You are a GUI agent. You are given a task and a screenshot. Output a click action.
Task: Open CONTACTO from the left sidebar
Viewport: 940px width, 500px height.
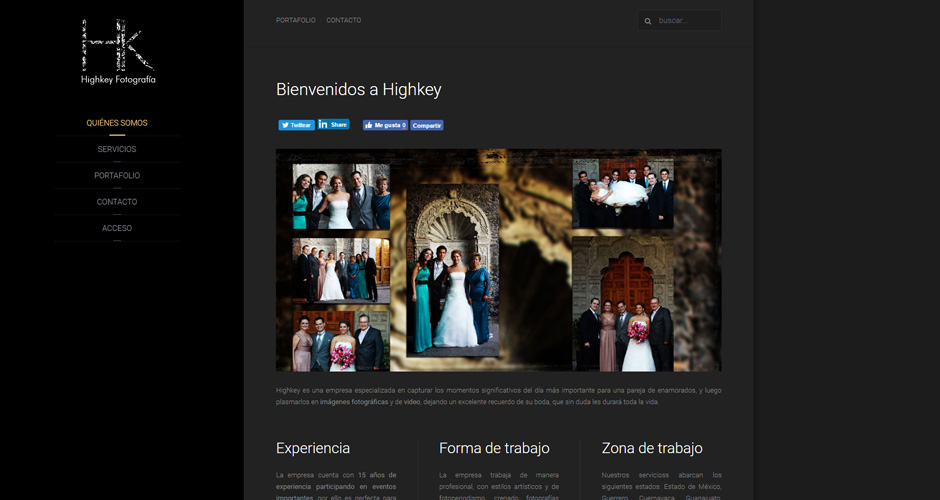point(117,202)
